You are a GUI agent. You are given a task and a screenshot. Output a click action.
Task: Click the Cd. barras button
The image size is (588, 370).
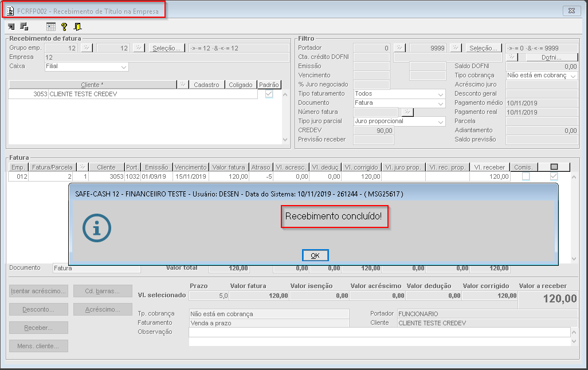tap(103, 291)
